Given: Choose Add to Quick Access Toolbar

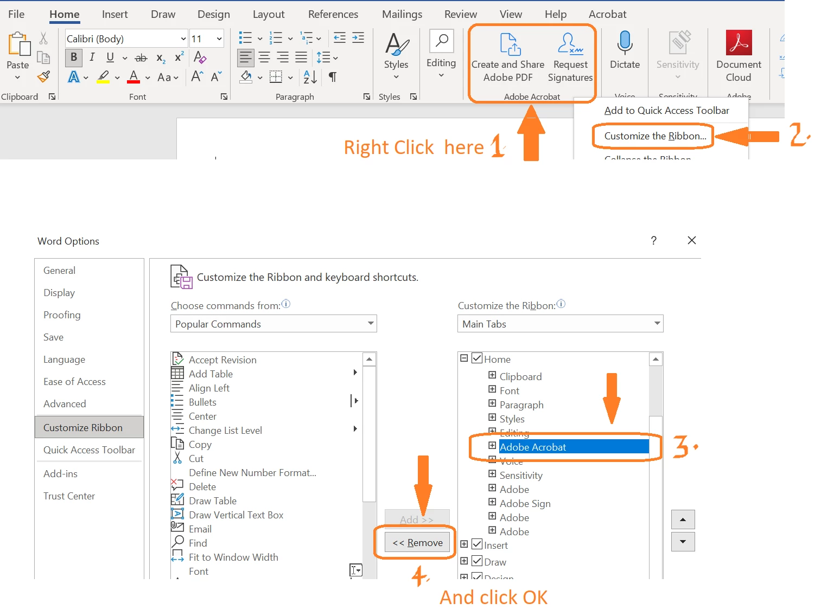Looking at the screenshot, I should tap(666, 111).
